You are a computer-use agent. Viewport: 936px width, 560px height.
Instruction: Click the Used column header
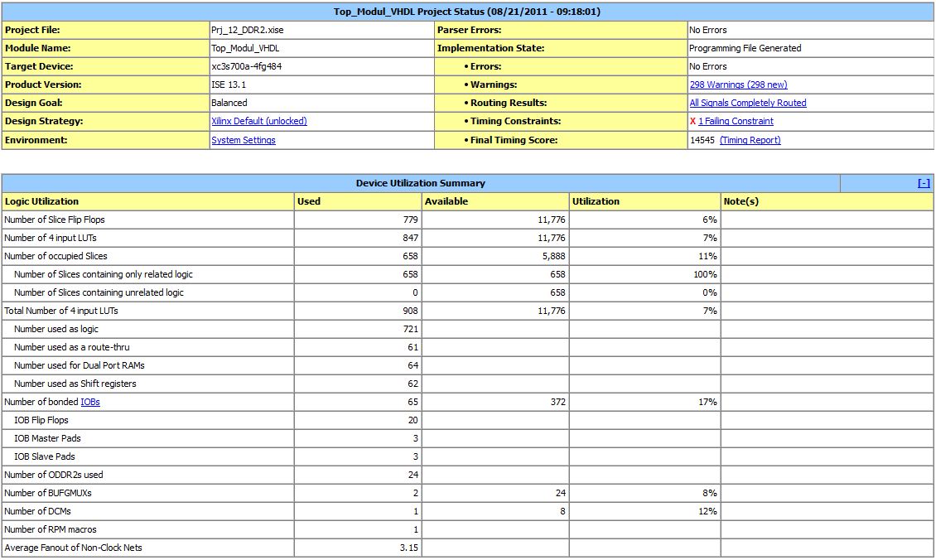tap(309, 201)
